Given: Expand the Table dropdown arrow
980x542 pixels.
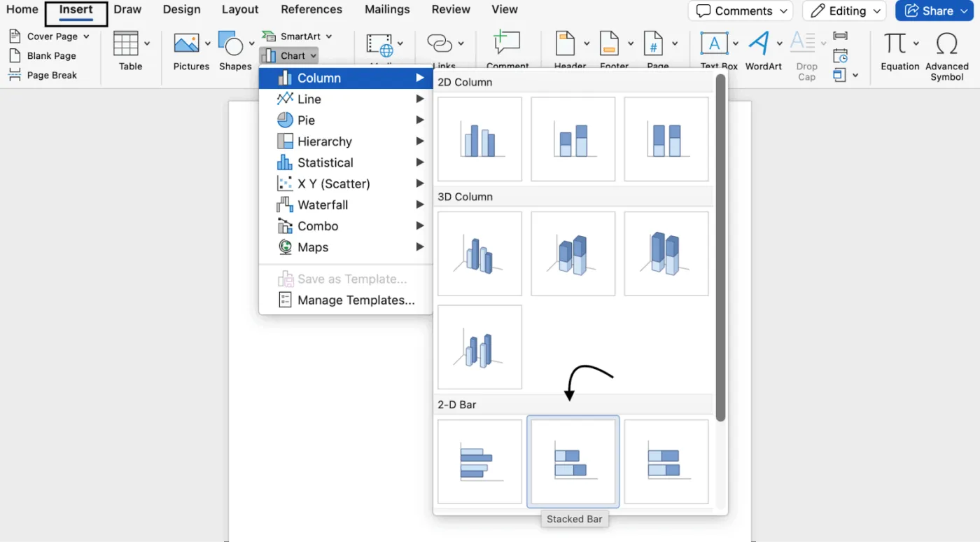Looking at the screenshot, I should pos(147,43).
